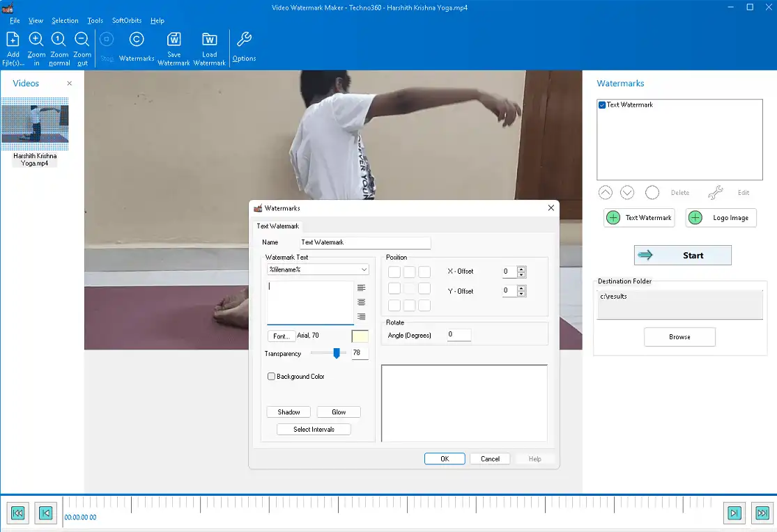Move the watermark up using the arrow icon
The height and width of the screenshot is (532, 777).
pos(605,192)
